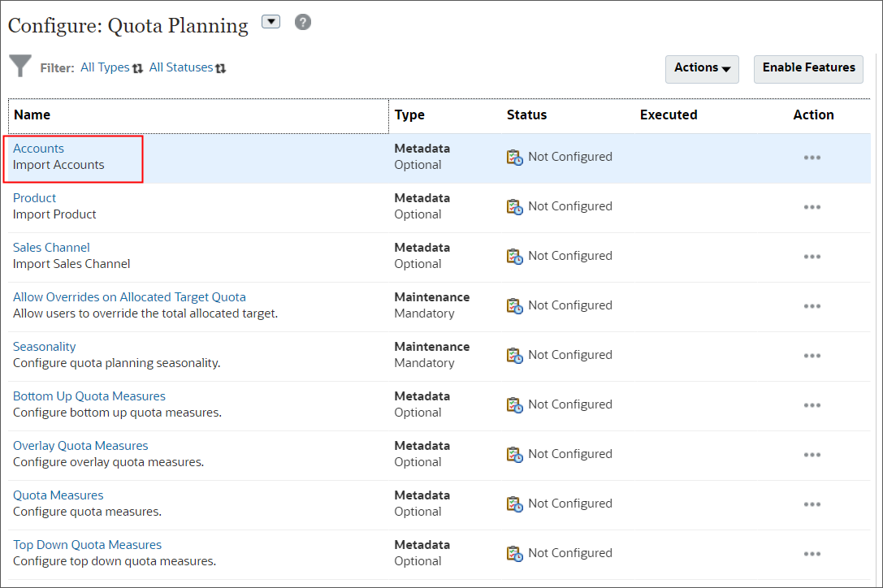Select 'Configure overlay quota measures.' text
This screenshot has height=588, width=883.
click(x=109, y=462)
